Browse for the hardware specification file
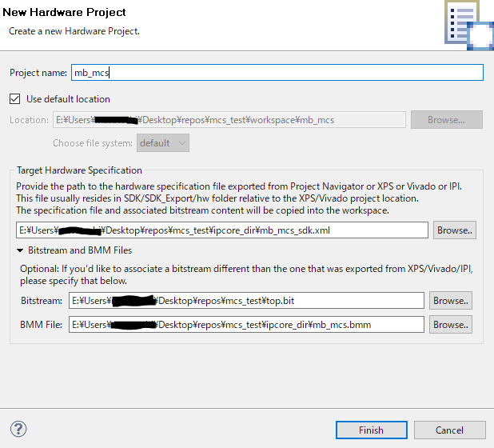494x448 pixels. 455,230
